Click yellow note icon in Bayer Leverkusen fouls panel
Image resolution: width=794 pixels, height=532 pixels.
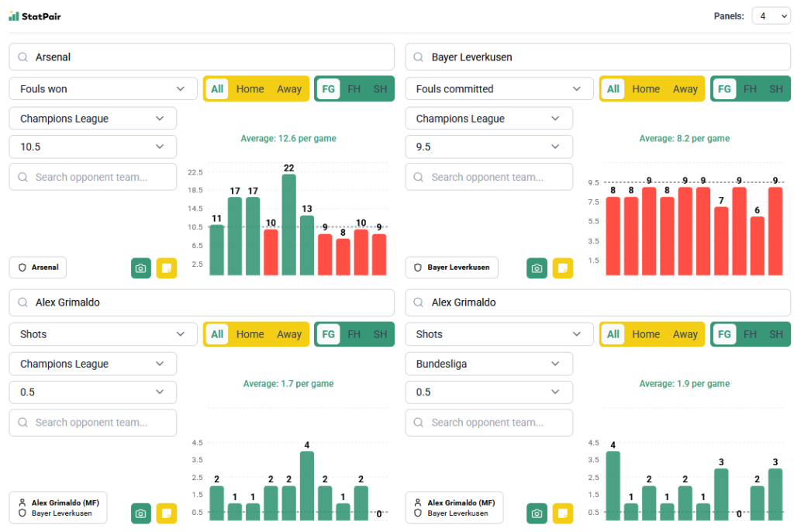click(x=562, y=268)
